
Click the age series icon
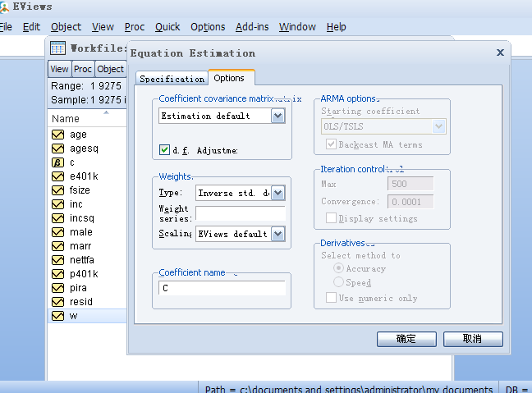[x=57, y=135]
